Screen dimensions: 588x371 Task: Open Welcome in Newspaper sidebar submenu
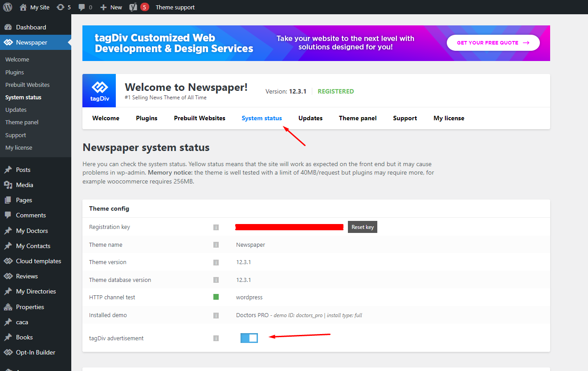[x=17, y=59]
